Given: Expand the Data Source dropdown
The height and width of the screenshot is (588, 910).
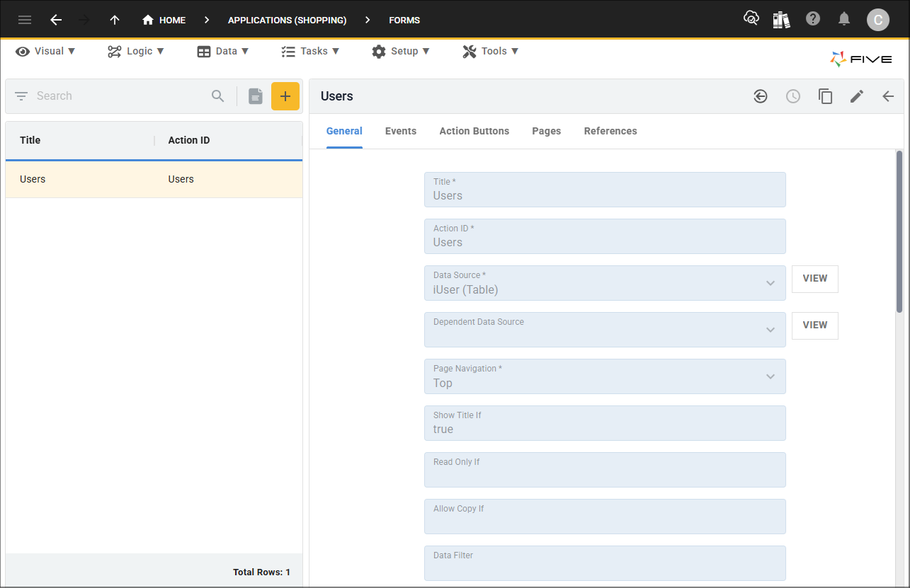Looking at the screenshot, I should click(770, 283).
